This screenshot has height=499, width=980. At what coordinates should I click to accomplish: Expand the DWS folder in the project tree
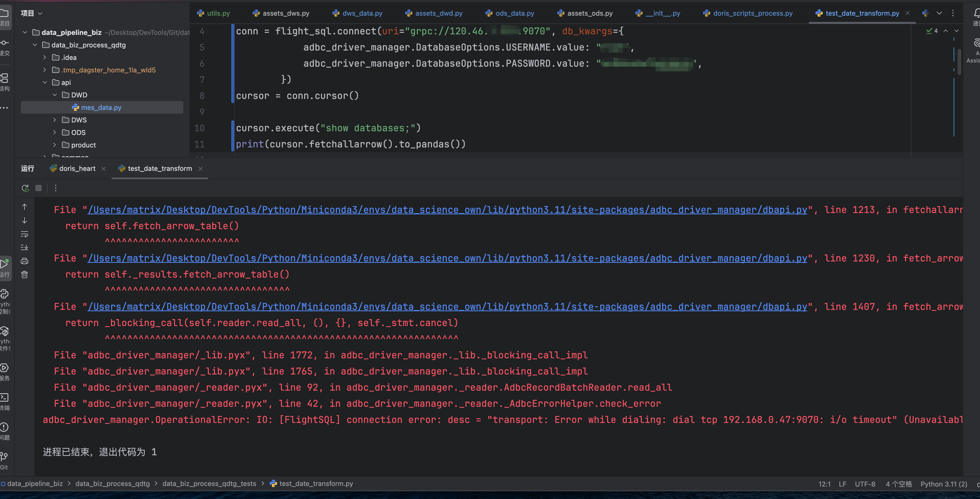click(x=55, y=120)
